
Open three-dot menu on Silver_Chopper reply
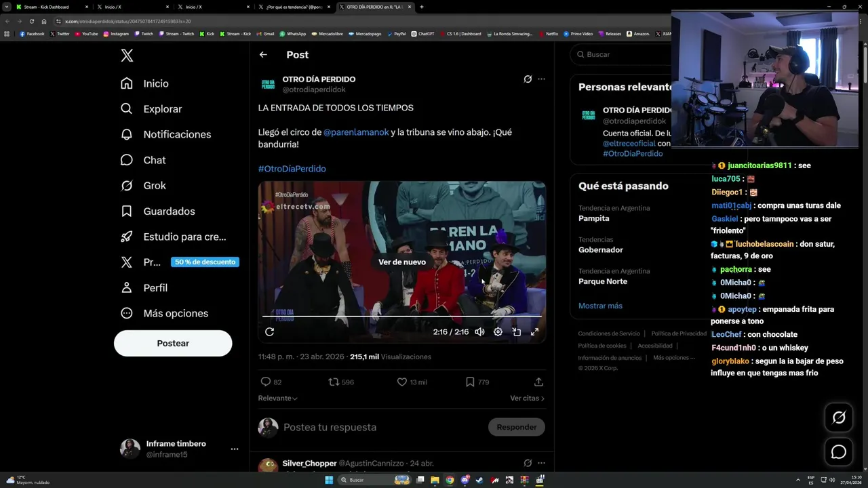(541, 464)
